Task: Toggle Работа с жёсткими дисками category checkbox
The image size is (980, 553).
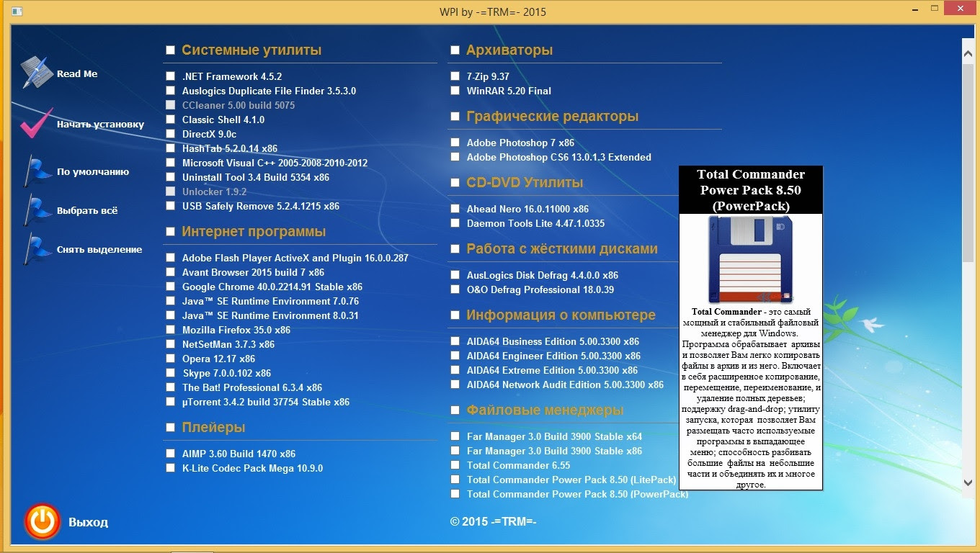Action: [455, 249]
